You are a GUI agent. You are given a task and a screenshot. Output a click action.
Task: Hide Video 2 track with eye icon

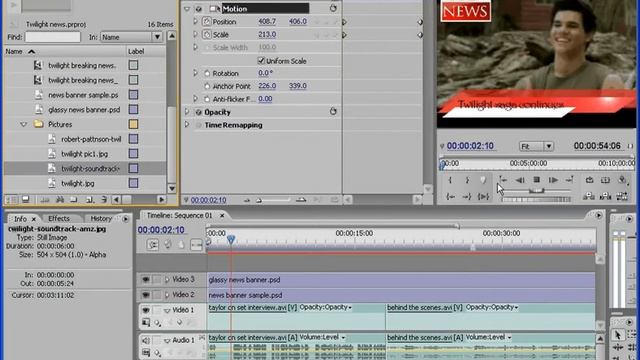(145, 295)
